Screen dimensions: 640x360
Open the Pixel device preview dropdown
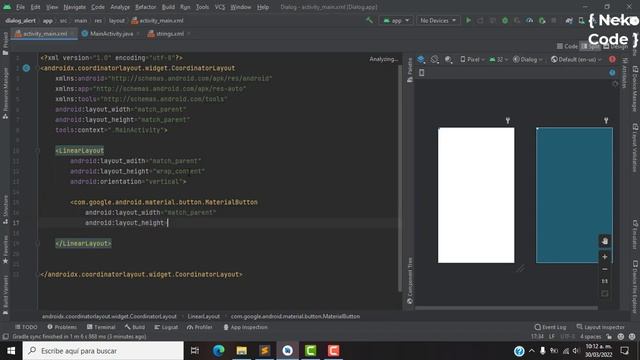coord(472,60)
